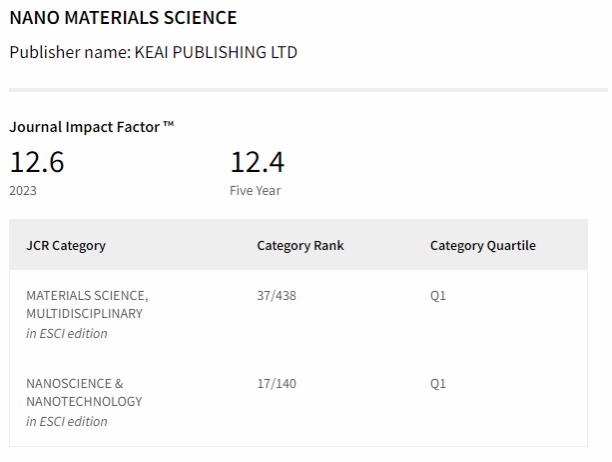This screenshot has height=462, width=612.
Task: Click the Category Rank column header
Action: [300, 245]
